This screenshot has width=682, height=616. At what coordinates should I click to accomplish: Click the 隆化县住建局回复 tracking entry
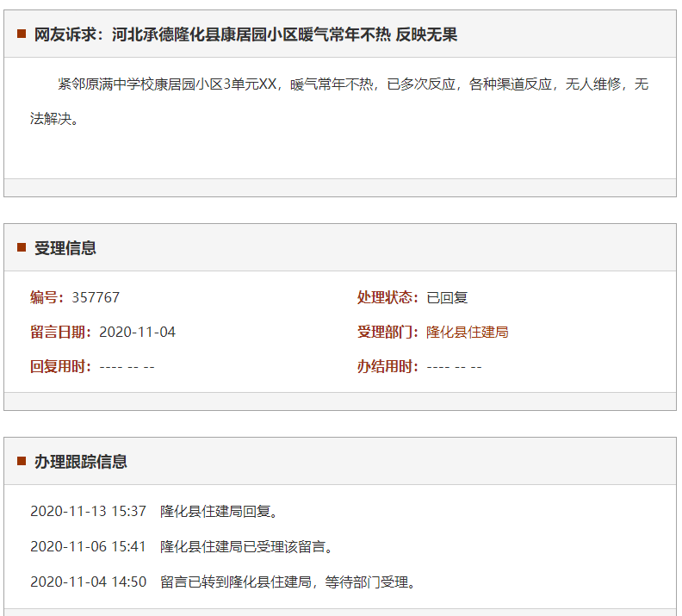pyautogui.click(x=219, y=511)
